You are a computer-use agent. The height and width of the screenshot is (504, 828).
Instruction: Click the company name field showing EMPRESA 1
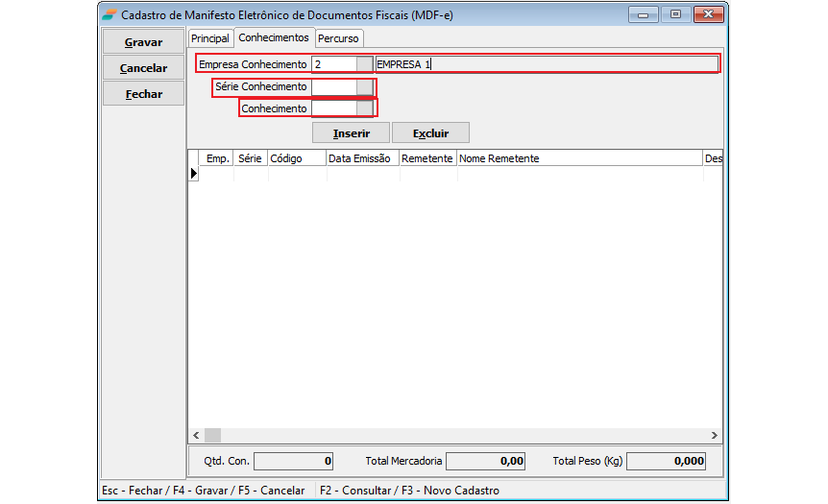[546, 64]
